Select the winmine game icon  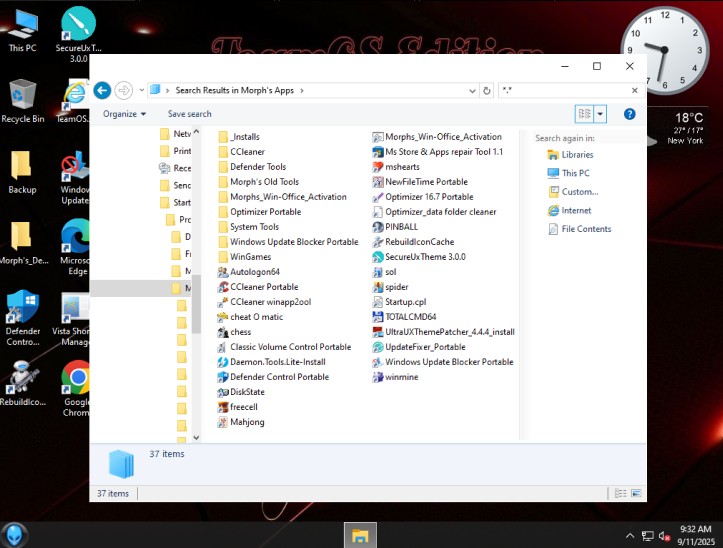point(378,377)
